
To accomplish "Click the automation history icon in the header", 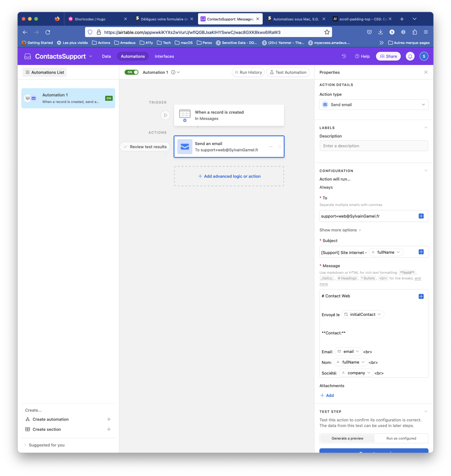I will click(x=344, y=56).
